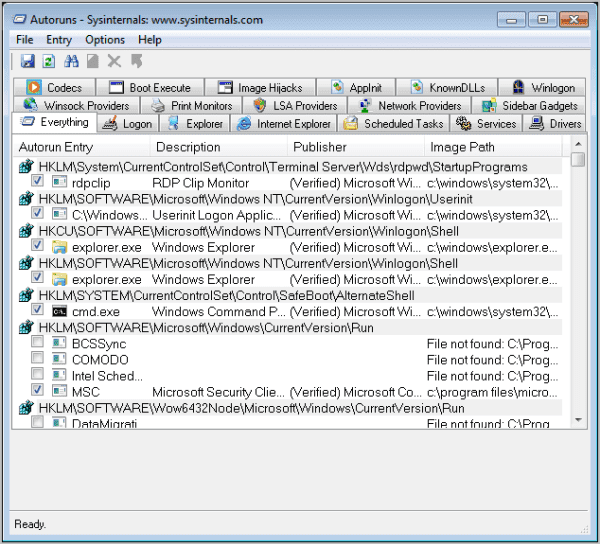Select 'RDP Clip Monitor' description text

coord(200,183)
